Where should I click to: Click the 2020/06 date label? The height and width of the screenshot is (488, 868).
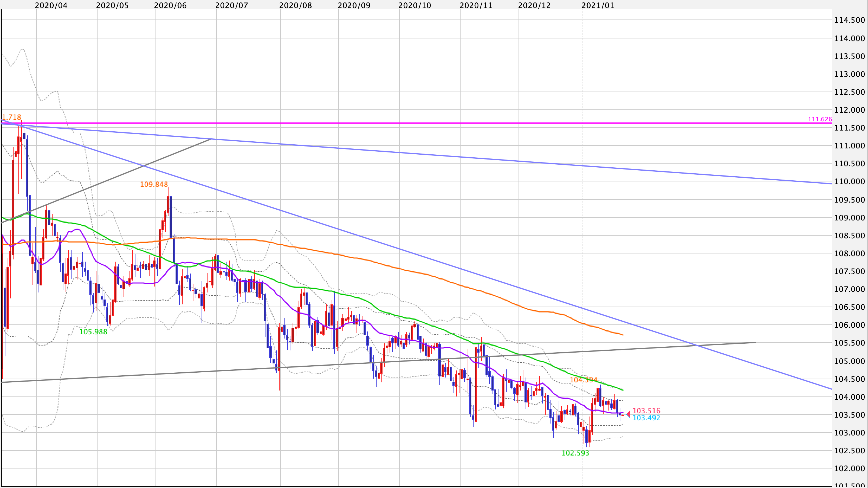[170, 5]
